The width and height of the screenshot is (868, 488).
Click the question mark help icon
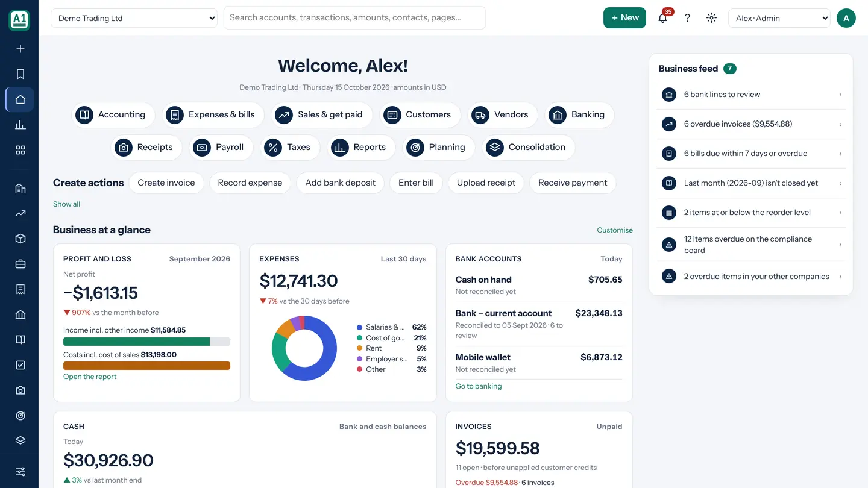[687, 18]
